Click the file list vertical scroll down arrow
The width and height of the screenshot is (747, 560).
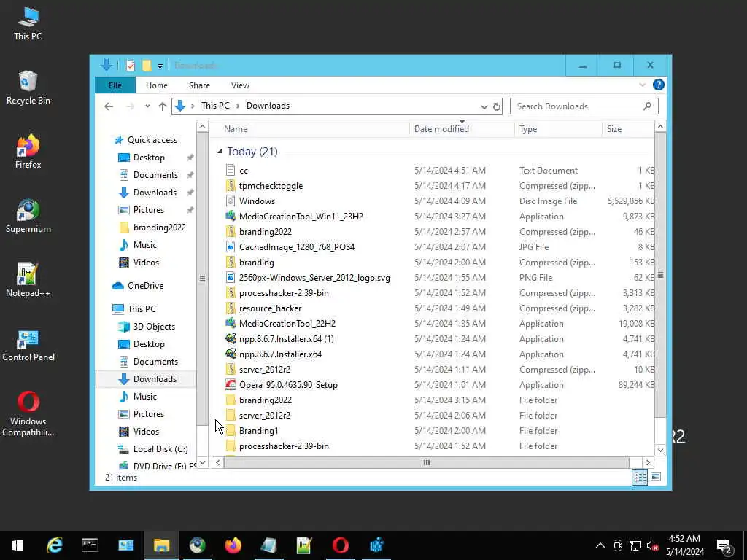point(660,450)
